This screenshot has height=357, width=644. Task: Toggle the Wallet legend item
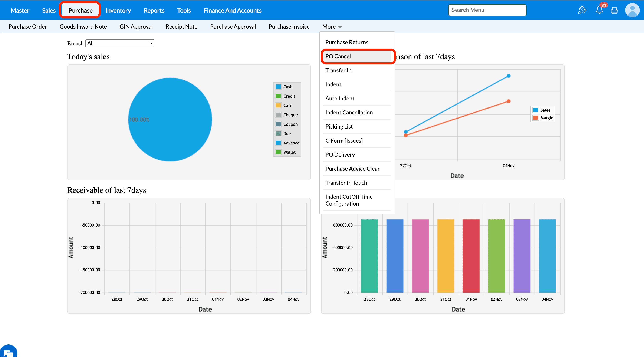(289, 152)
